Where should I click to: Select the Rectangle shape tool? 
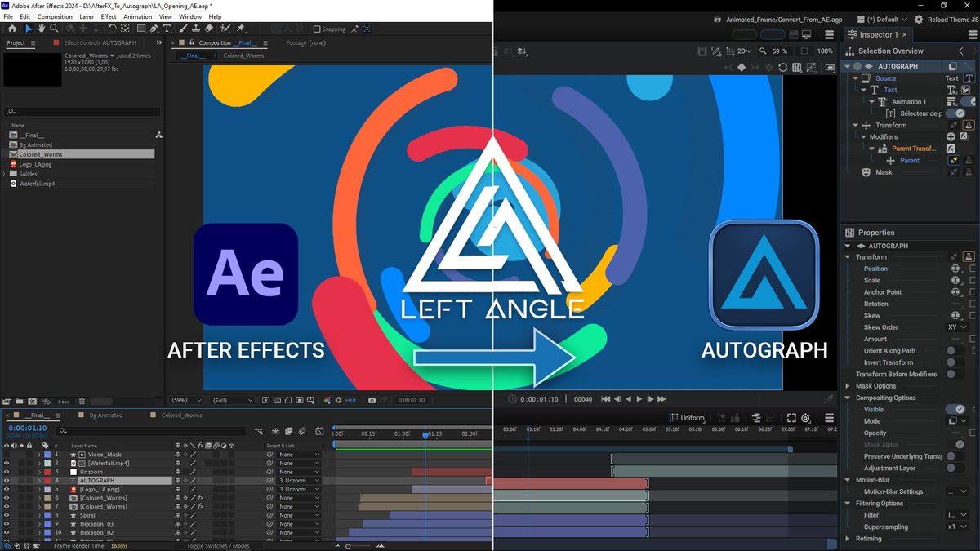(x=141, y=29)
